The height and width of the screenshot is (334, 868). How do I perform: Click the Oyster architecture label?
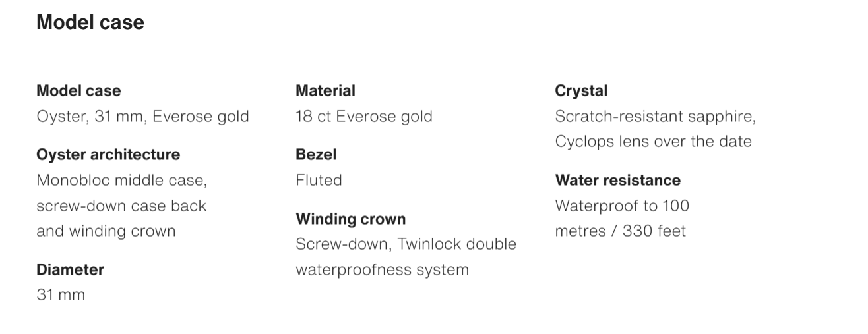click(108, 155)
